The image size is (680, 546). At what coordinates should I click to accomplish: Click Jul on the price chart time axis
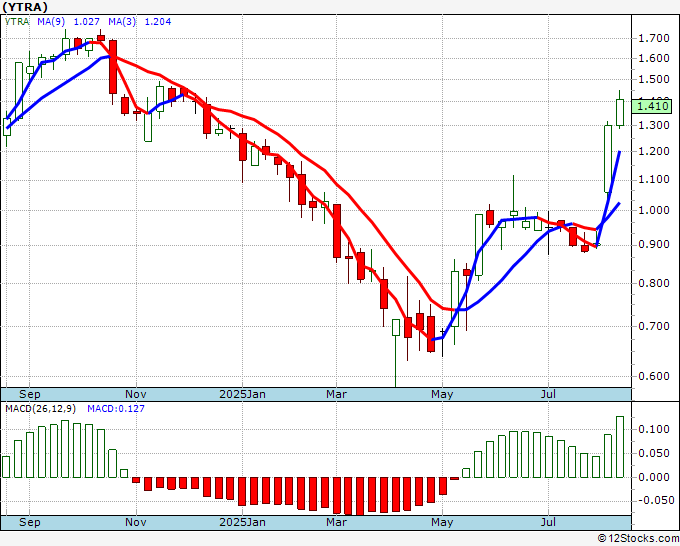pyautogui.click(x=549, y=394)
